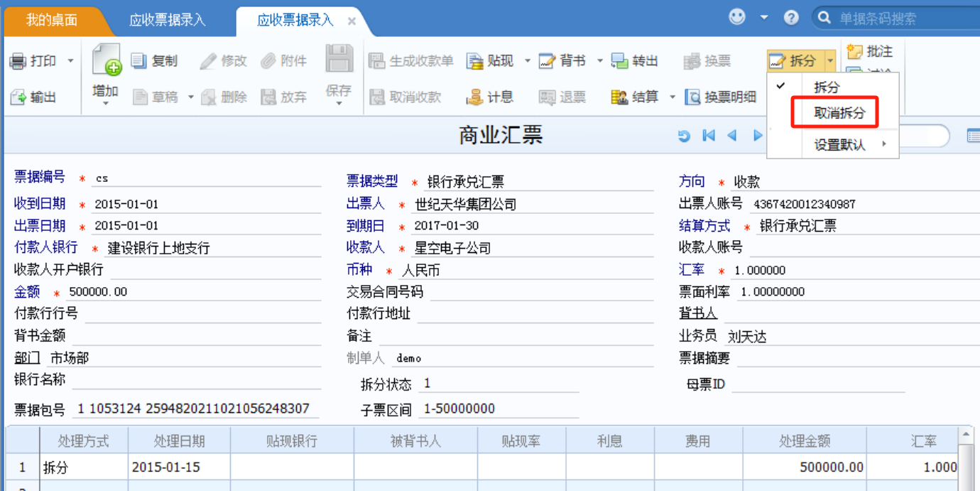
Task: Click the Add new document icon
Action: pos(106,60)
